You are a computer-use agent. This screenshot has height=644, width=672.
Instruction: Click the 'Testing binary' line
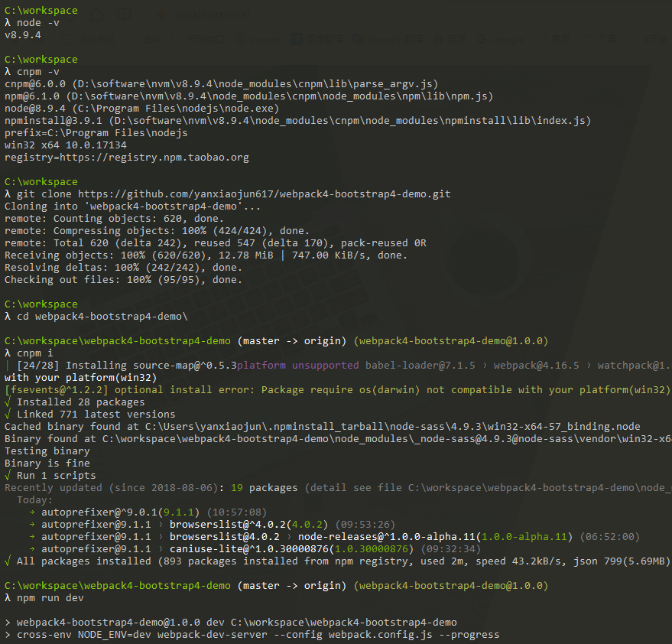(47, 451)
